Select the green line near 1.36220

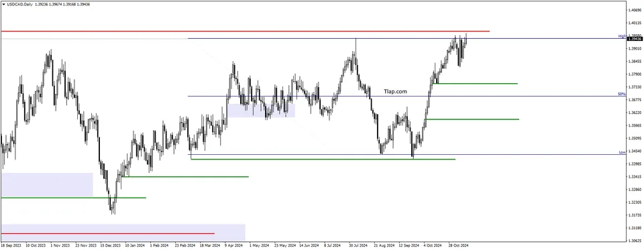point(472,119)
